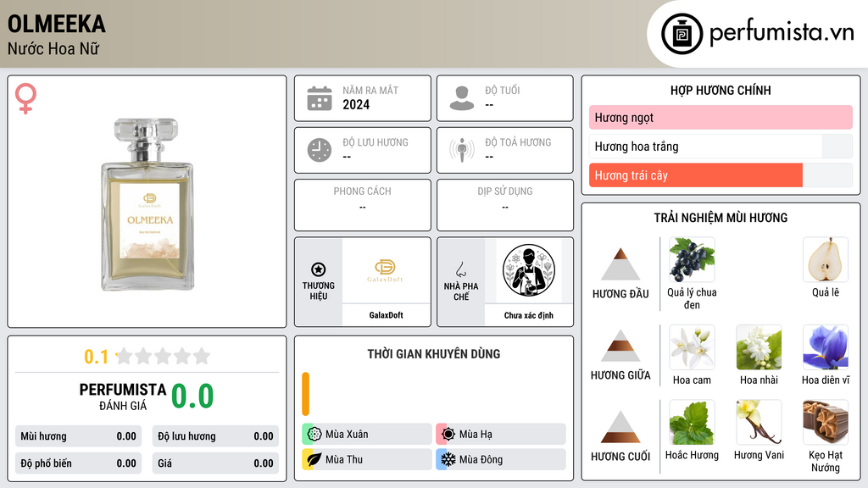Click the Mùa Xuân flower icon
This screenshot has height=488, width=868.
pyautogui.click(x=314, y=435)
